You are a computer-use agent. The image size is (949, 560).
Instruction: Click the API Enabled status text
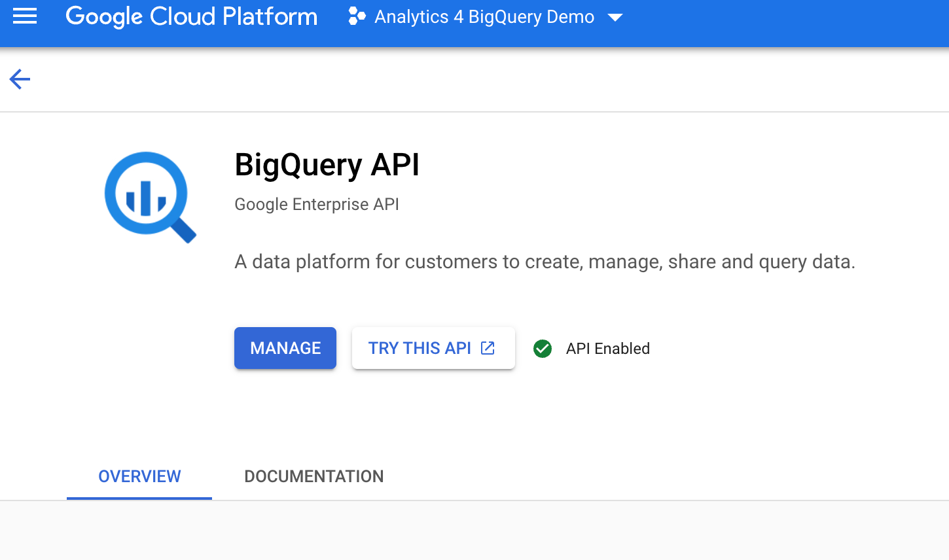(x=607, y=349)
